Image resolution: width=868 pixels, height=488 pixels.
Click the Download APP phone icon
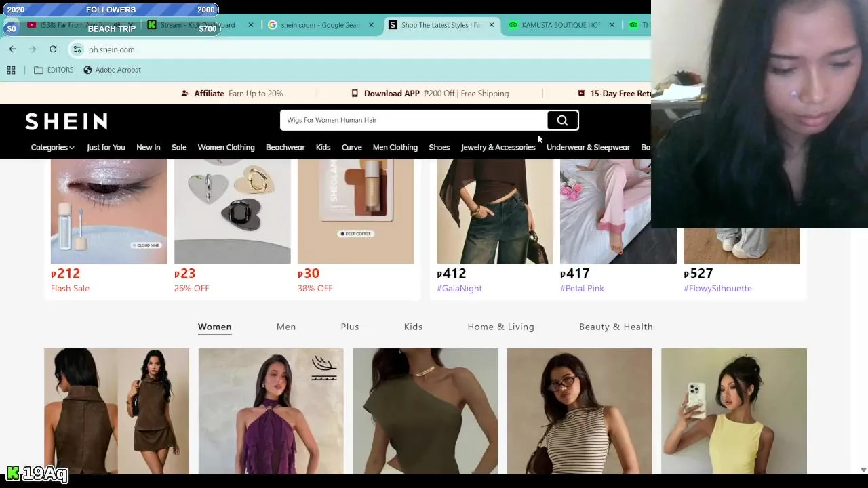pyautogui.click(x=355, y=94)
